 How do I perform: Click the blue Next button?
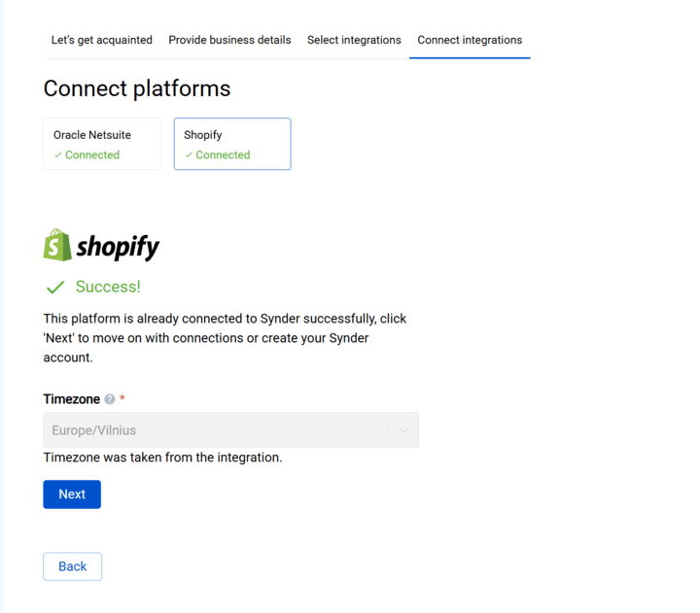(72, 494)
